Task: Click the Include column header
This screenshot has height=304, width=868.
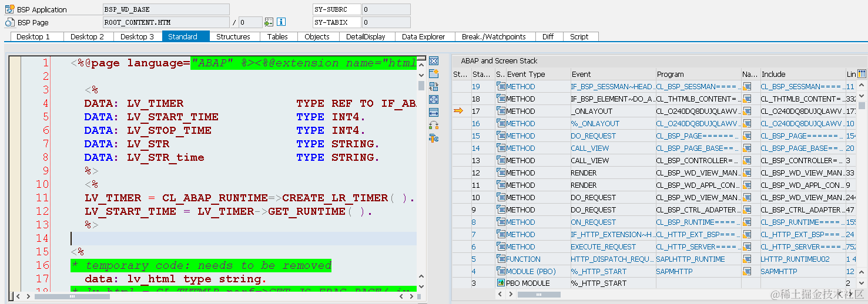Action: [x=802, y=74]
